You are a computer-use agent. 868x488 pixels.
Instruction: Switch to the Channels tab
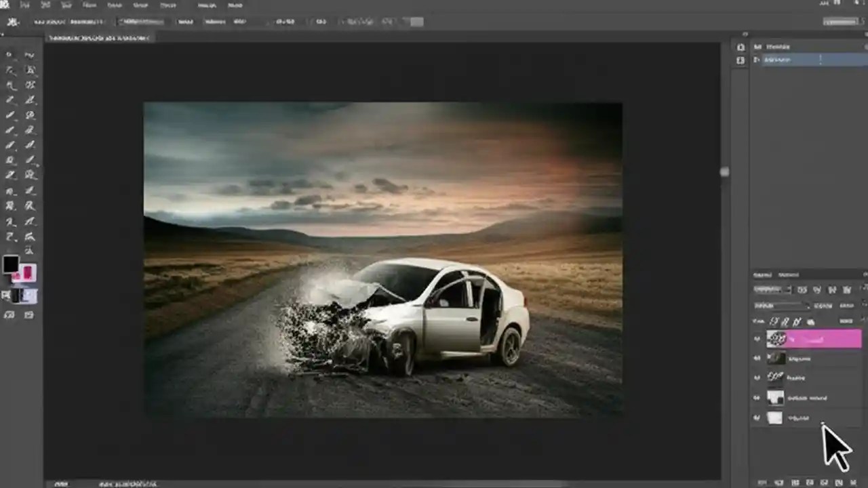click(x=788, y=274)
